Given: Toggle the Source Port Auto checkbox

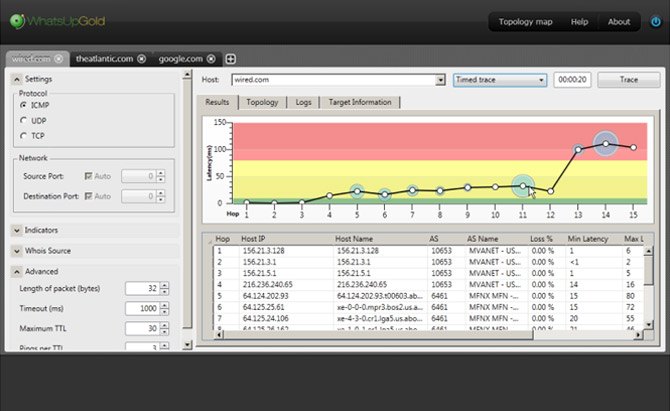Looking at the screenshot, I should pyautogui.click(x=88, y=176).
